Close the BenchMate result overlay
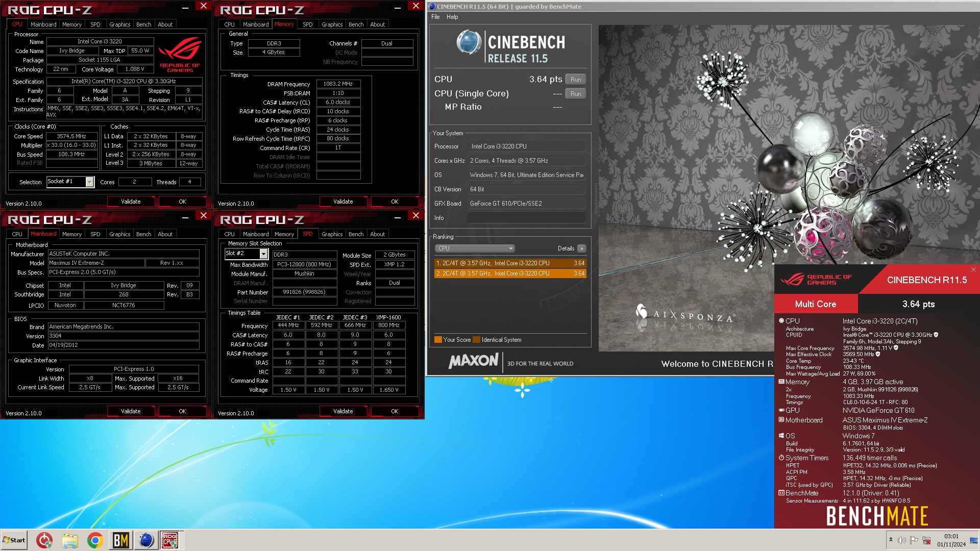This screenshot has height=551, width=980. point(973,269)
